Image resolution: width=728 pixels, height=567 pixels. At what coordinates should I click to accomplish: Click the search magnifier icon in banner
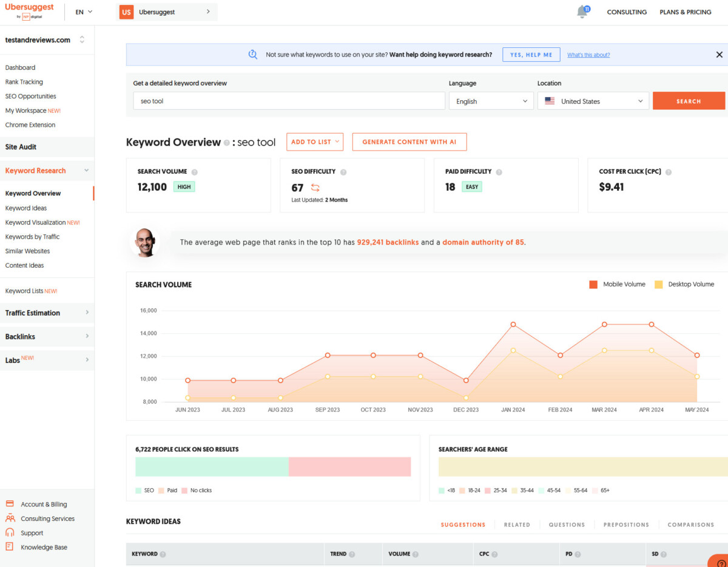point(253,55)
